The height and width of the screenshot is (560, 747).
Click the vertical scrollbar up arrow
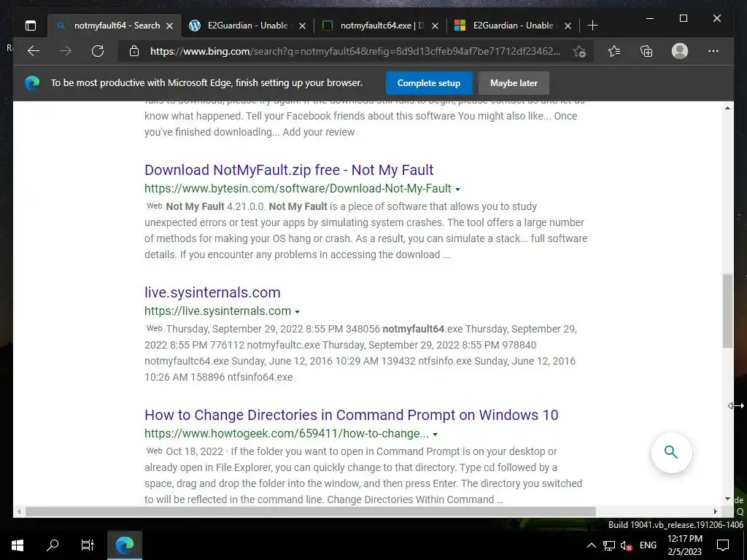coord(727,108)
